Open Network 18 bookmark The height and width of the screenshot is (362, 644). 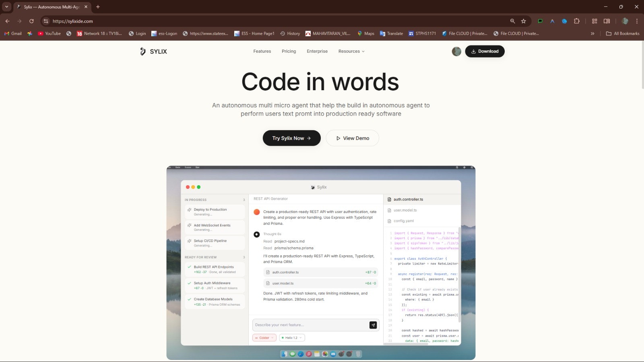(x=99, y=33)
